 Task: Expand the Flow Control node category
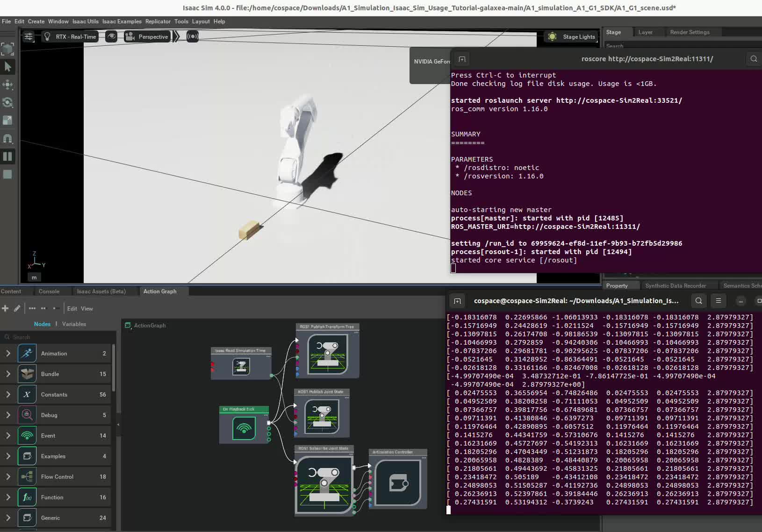tap(7, 476)
